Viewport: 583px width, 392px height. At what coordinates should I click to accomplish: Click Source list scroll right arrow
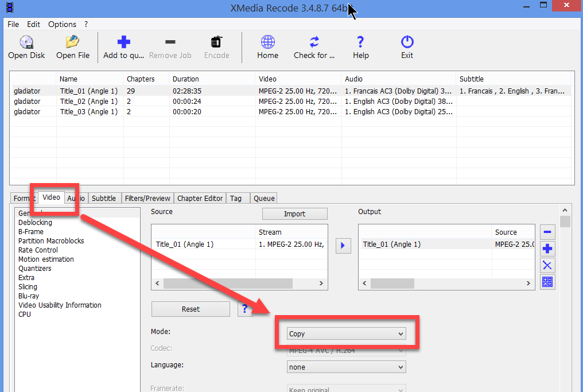(x=321, y=284)
